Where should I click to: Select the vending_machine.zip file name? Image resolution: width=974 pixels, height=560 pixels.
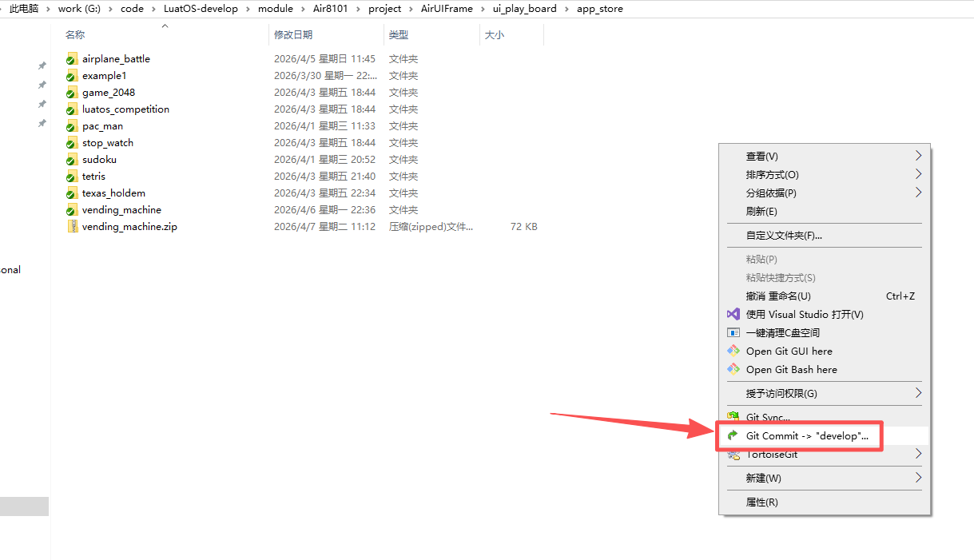pyautogui.click(x=129, y=227)
